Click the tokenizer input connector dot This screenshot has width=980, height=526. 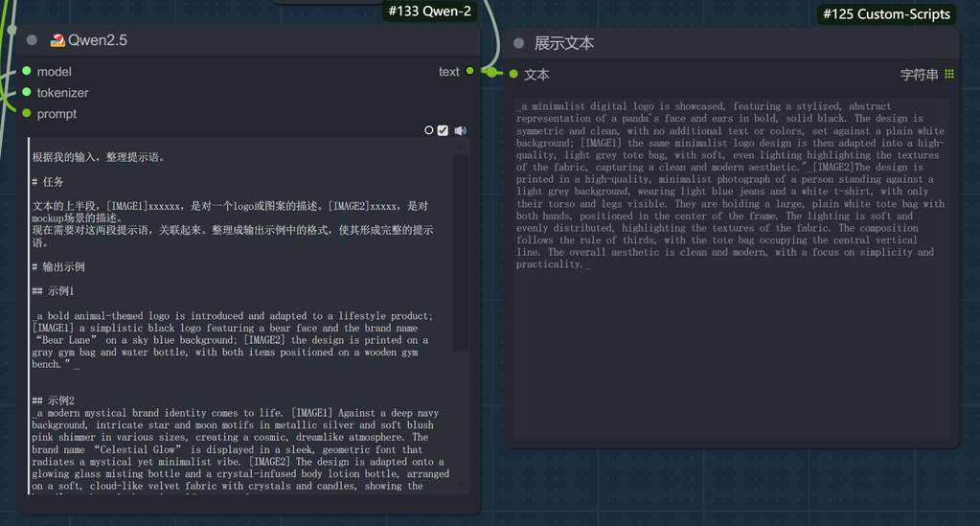click(x=27, y=92)
